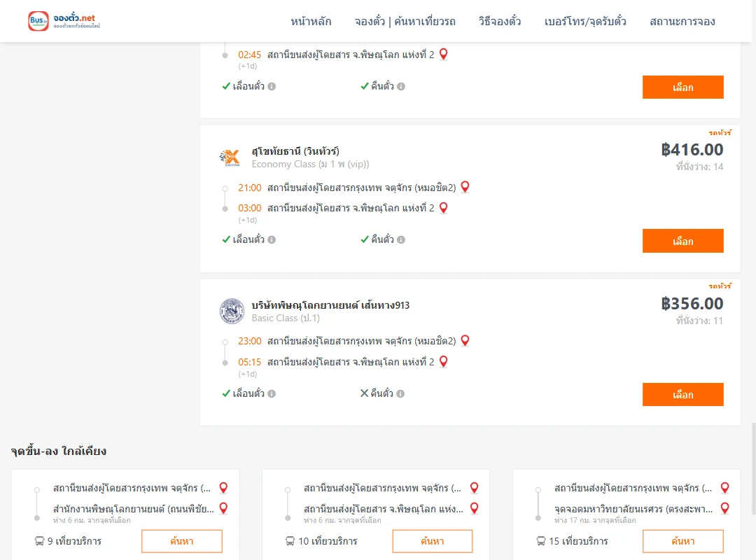Viewport: 756px width, 560px height.
Task: Click the page vertical scrollbar
Action: tap(754, 468)
